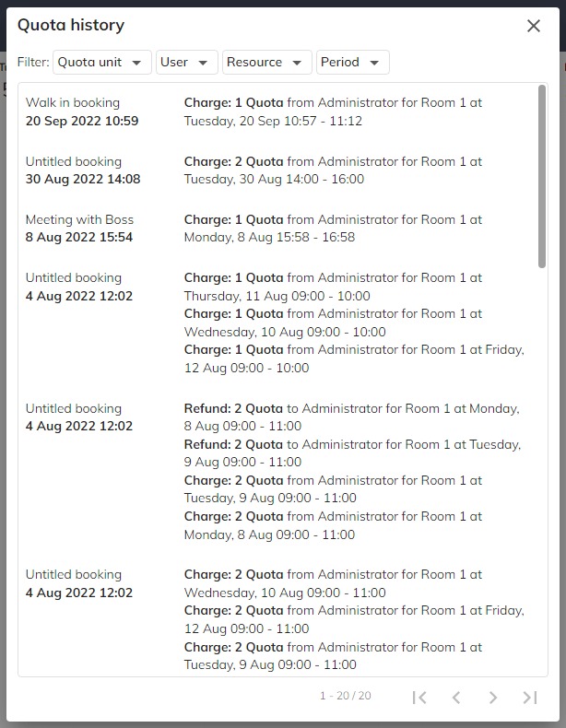Go to next page of results
Screen dimensions: 566x728
click(x=493, y=698)
